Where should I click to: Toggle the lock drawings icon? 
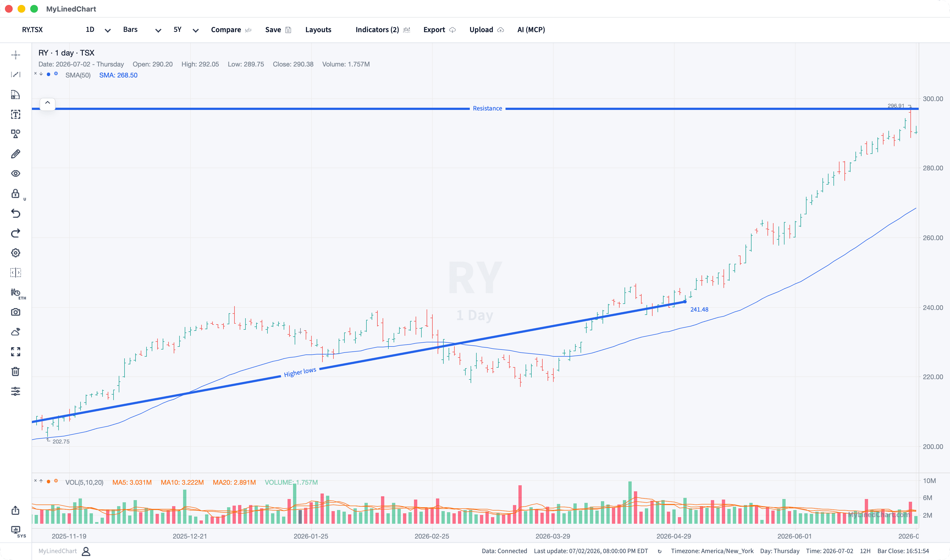[x=15, y=194]
